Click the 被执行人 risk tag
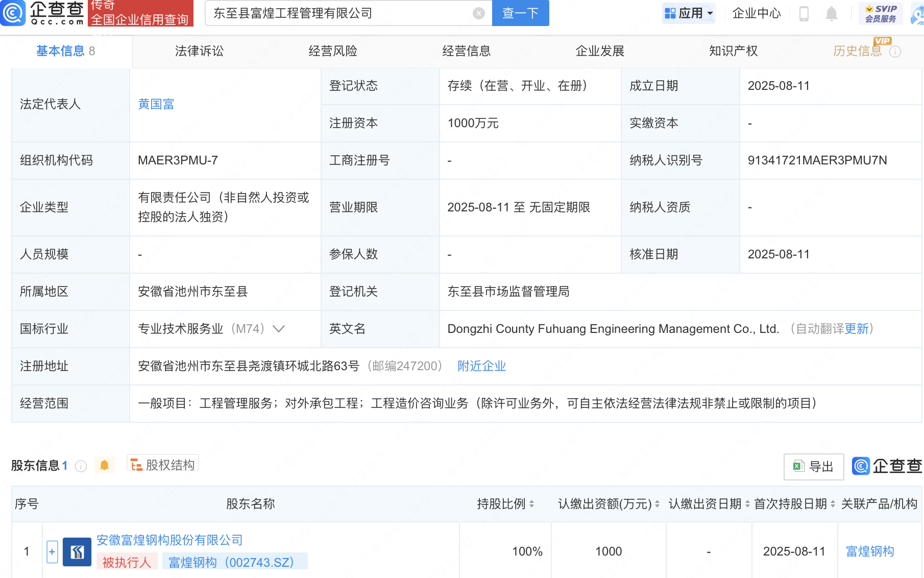 point(127,562)
